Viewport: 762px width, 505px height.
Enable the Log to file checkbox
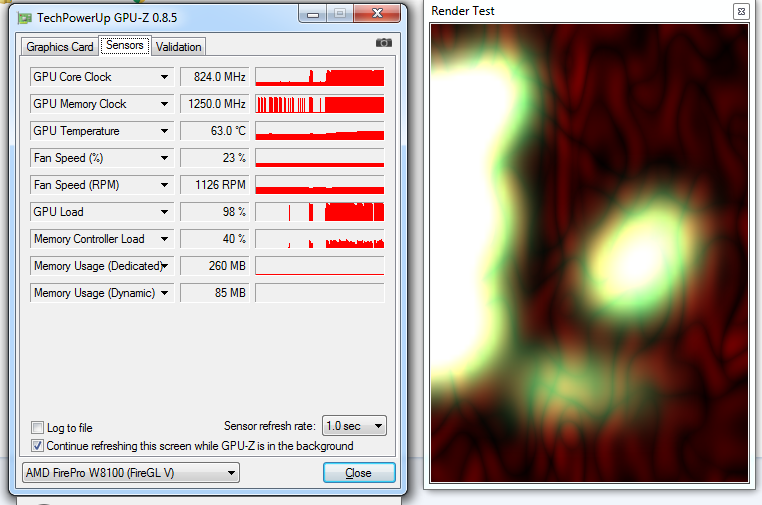point(37,428)
